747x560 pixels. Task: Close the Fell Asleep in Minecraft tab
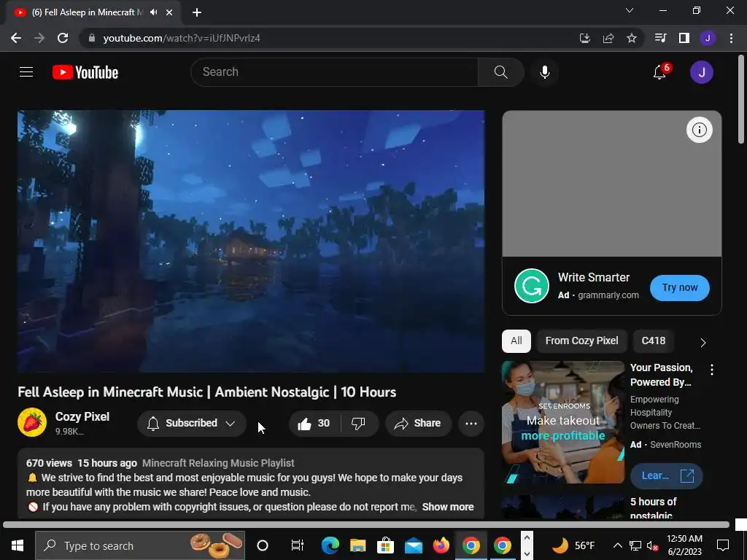[x=169, y=12]
